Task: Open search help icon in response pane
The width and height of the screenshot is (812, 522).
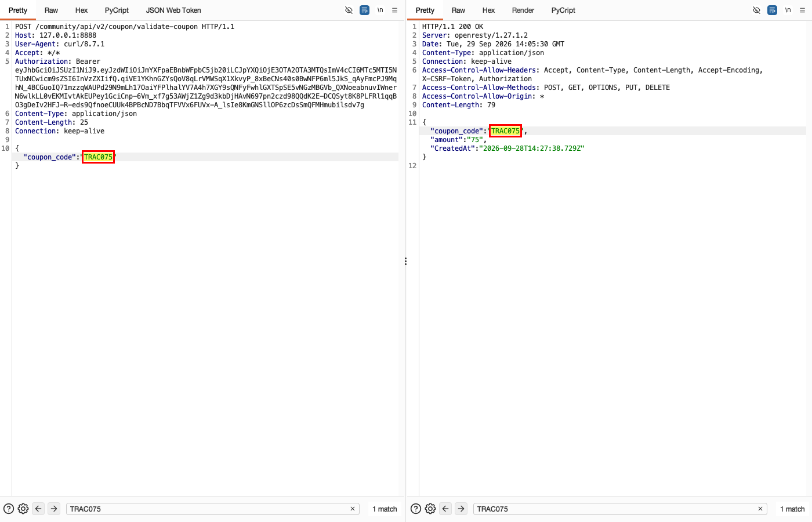Action: pyautogui.click(x=416, y=509)
